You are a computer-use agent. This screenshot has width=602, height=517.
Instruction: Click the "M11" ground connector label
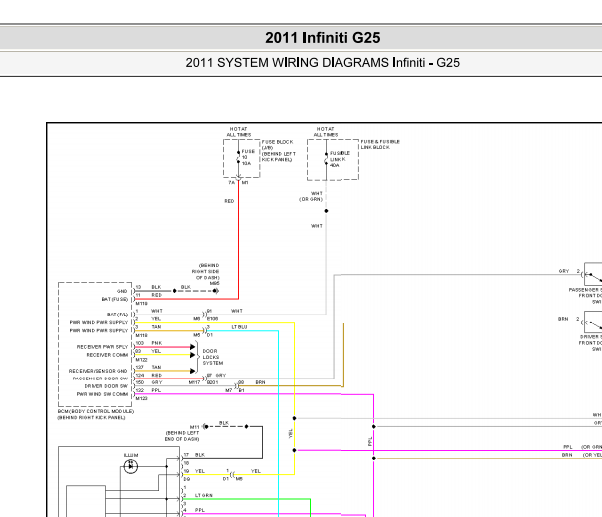195,427
